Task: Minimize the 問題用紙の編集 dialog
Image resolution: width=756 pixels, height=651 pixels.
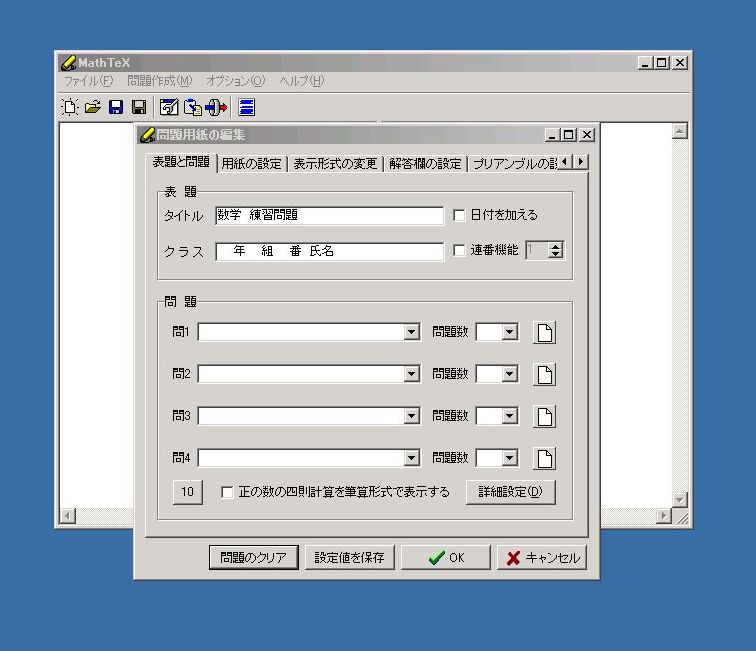Action: [553, 135]
